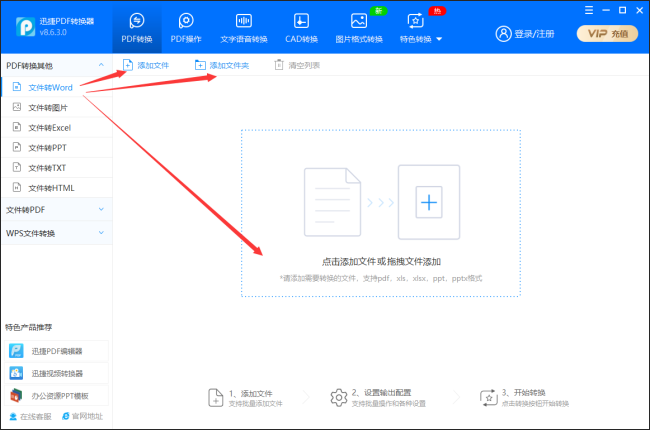650x430 pixels.
Task: Select 文件转PPT in sidebar
Action: coord(57,148)
